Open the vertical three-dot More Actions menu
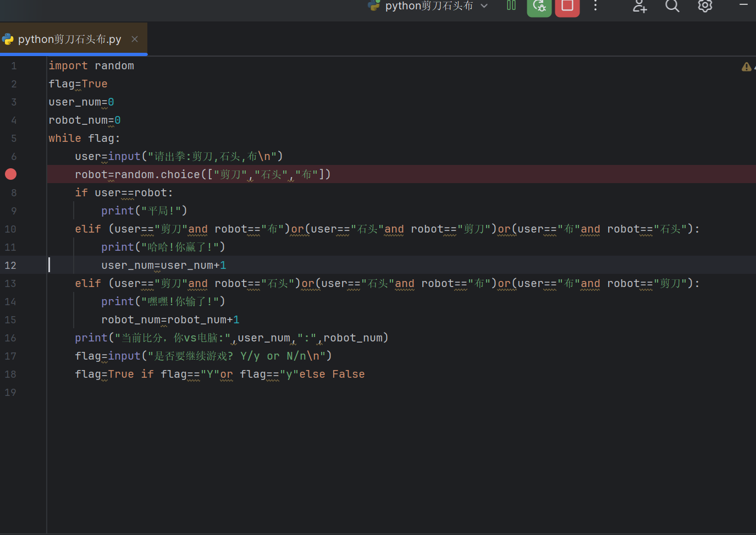This screenshot has height=535, width=756. (595, 6)
